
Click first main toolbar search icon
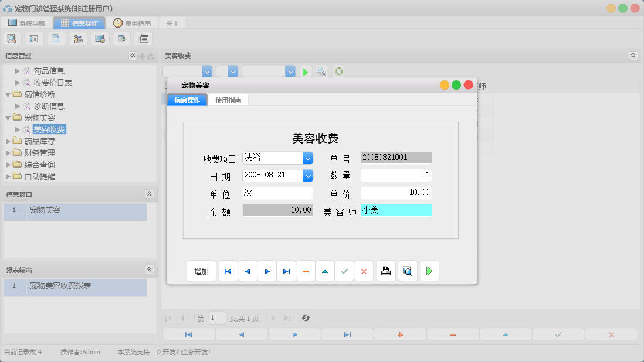pos(12,39)
